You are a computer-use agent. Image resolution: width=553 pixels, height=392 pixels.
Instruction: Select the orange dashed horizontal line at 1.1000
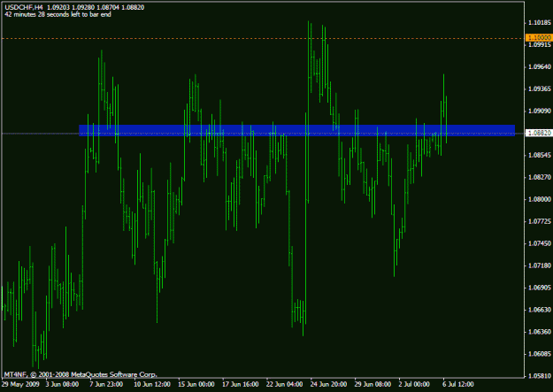(263, 38)
